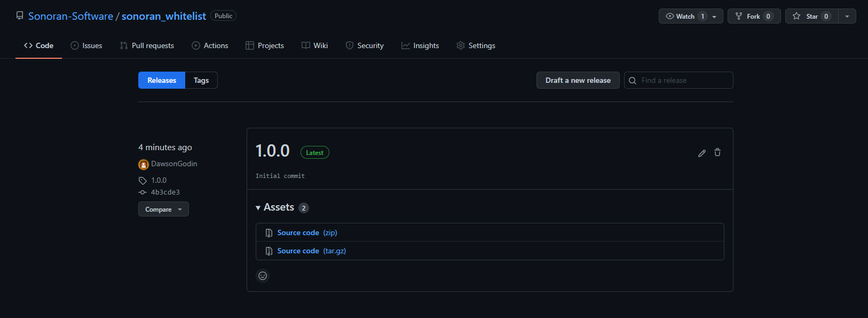The height and width of the screenshot is (318, 868).
Task: Fork the repository
Action: click(754, 16)
